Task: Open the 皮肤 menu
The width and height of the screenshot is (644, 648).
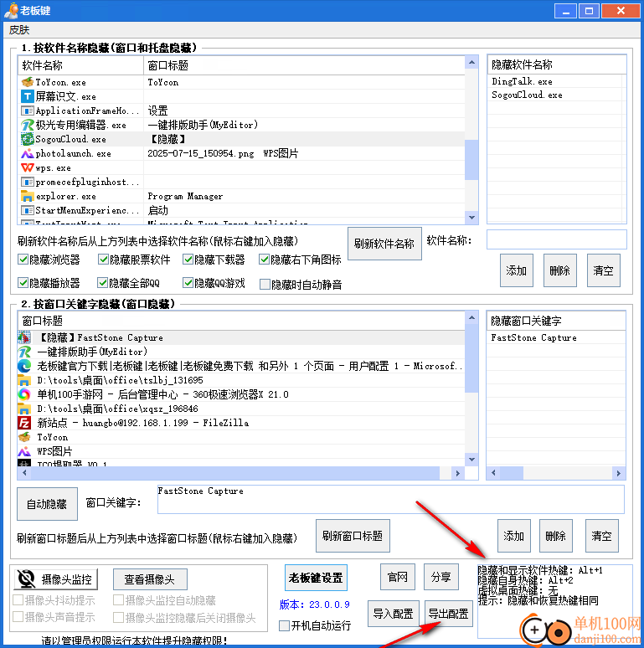Action: pos(19,30)
